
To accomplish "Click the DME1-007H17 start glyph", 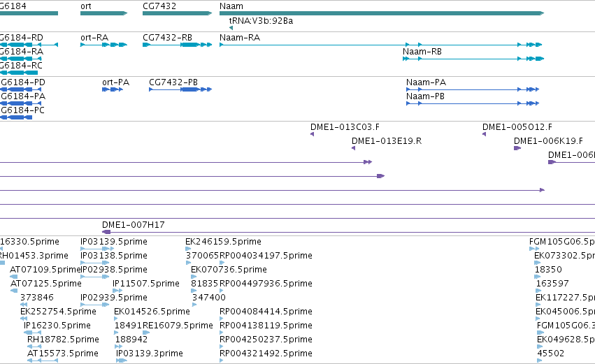I will click(x=106, y=232).
